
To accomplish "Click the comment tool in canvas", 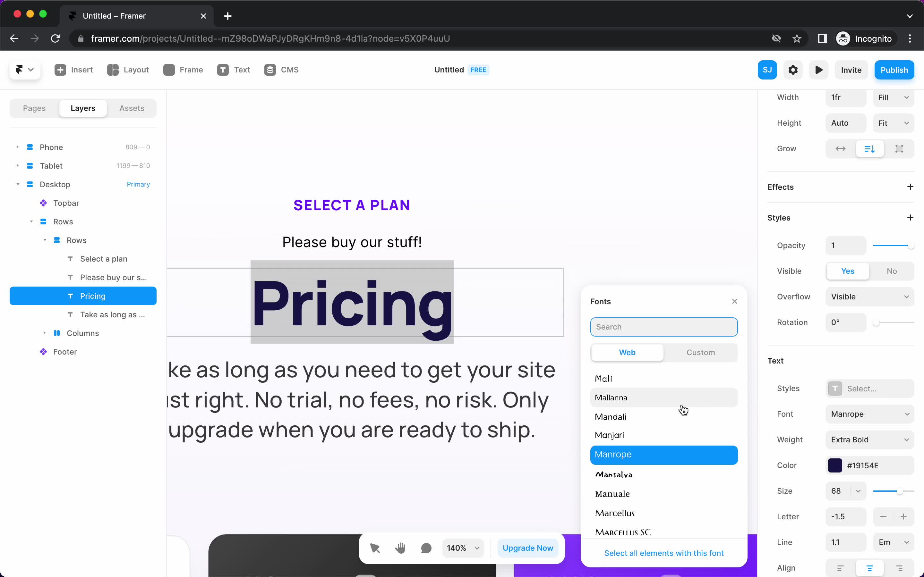I will tap(426, 548).
